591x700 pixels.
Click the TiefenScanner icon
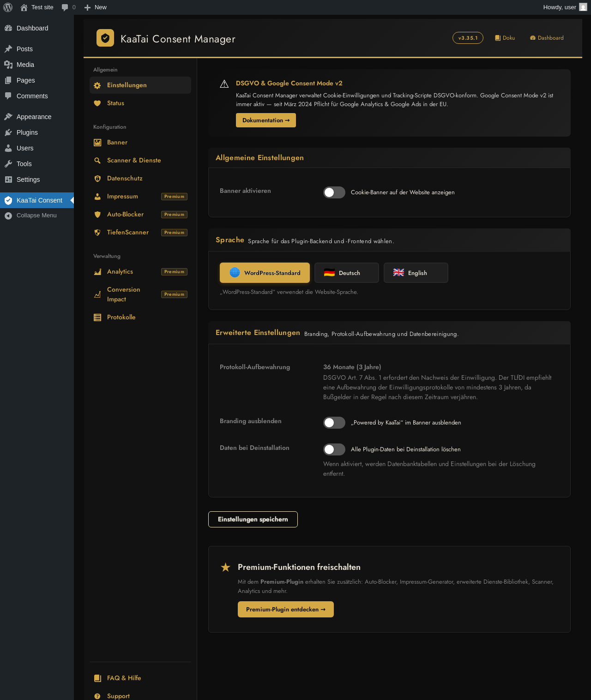coord(97,233)
